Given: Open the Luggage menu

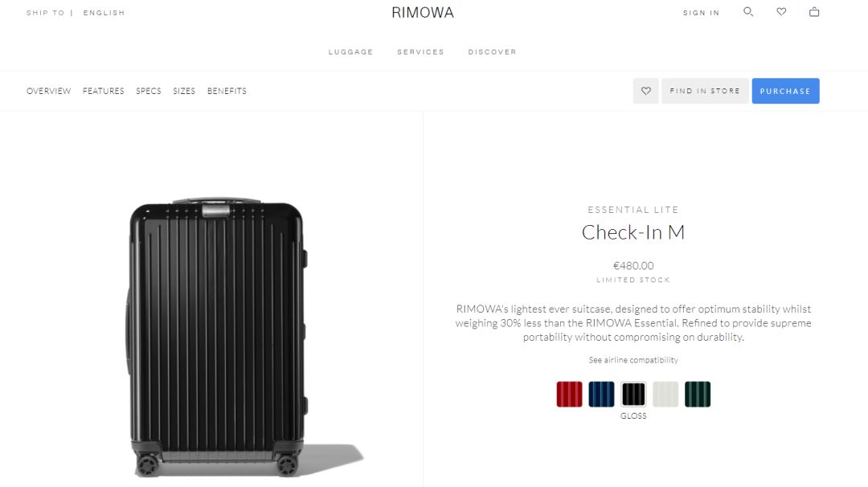Looking at the screenshot, I should (x=351, y=52).
